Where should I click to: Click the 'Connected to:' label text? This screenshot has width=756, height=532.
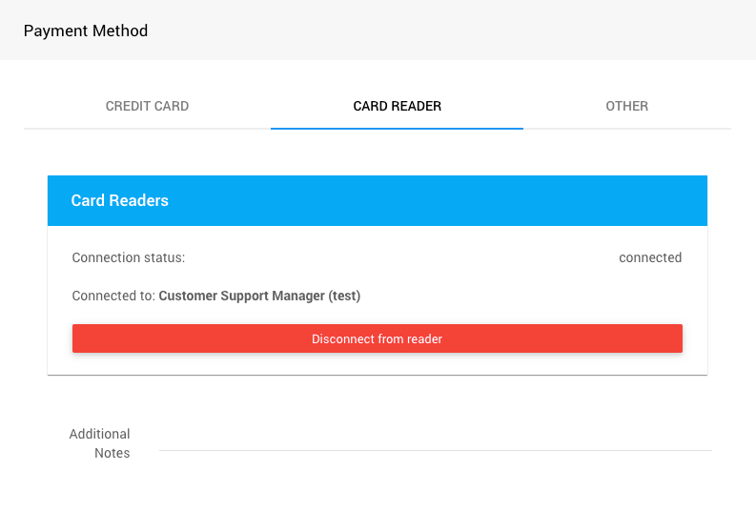[113, 296]
